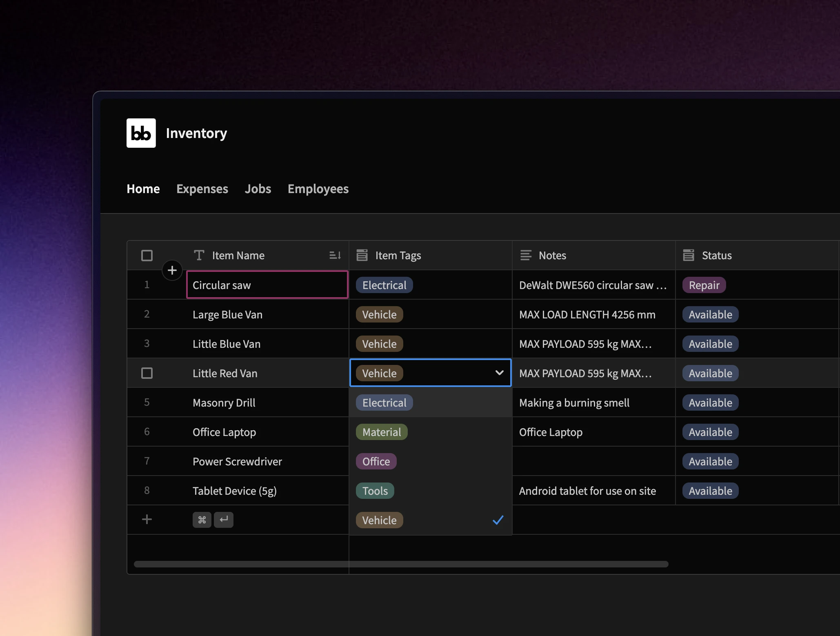Click the Vehicle tag in Little Blue Van row
Screen dimensions: 840x636
379,344
